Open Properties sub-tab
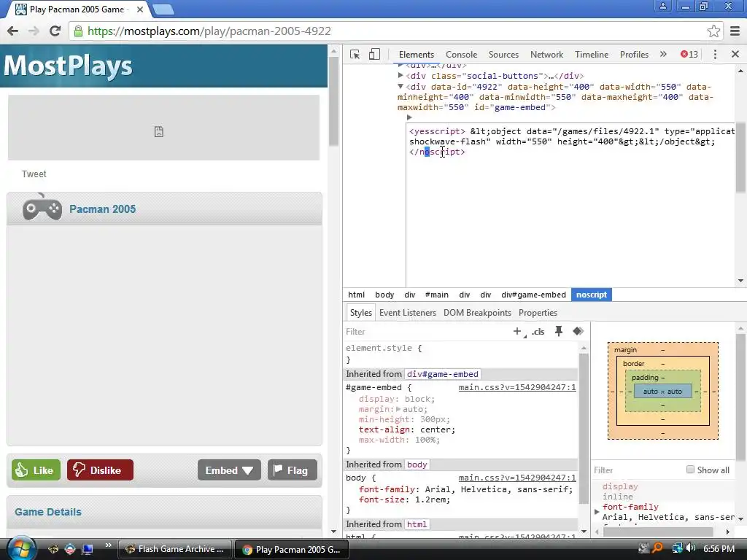Screen dimensions: 747x560 (538, 312)
